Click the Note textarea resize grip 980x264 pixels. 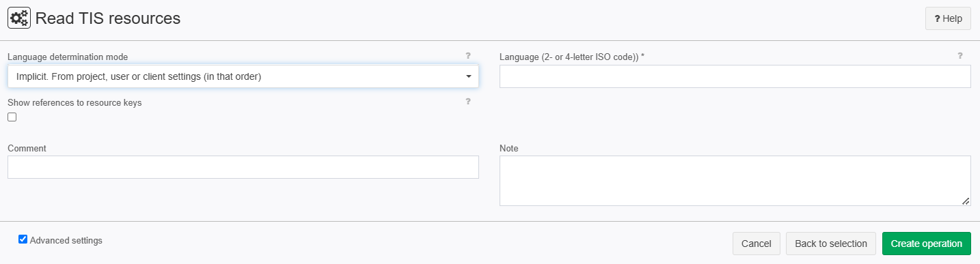click(x=966, y=201)
